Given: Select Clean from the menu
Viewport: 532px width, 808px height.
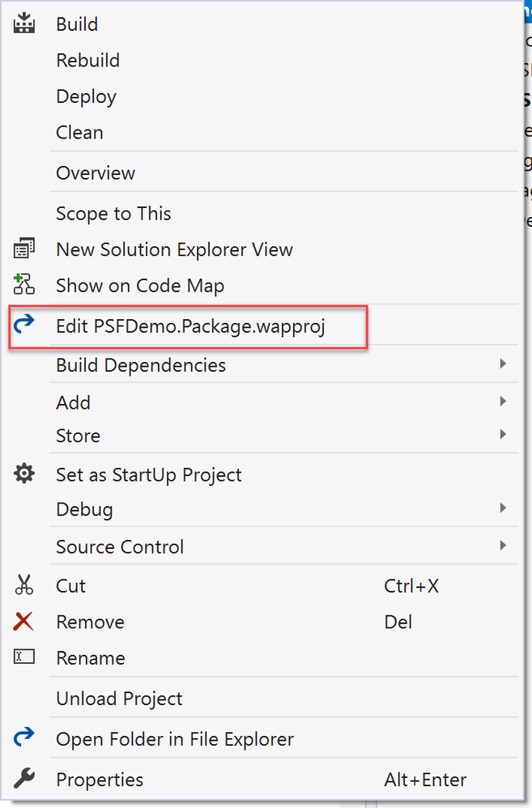Looking at the screenshot, I should [79, 132].
